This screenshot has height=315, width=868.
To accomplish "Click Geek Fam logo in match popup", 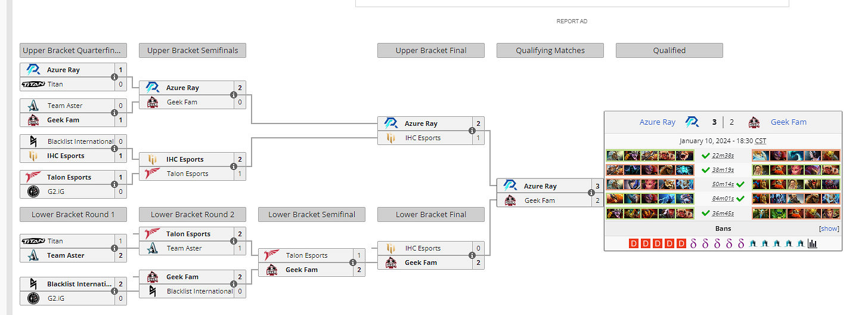I will [754, 122].
